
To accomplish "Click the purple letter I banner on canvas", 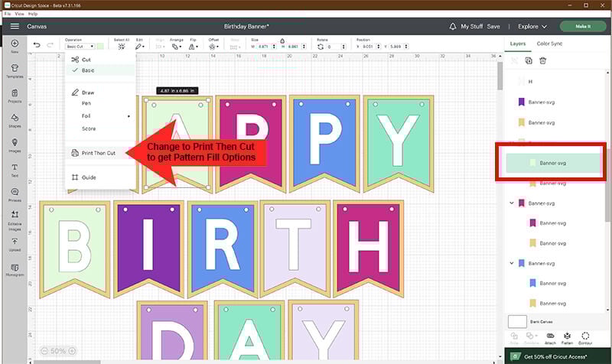I will pos(148,250).
